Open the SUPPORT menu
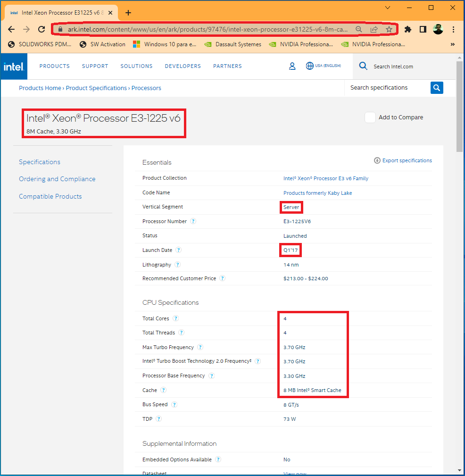Image resolution: width=465 pixels, height=476 pixels. coord(95,66)
